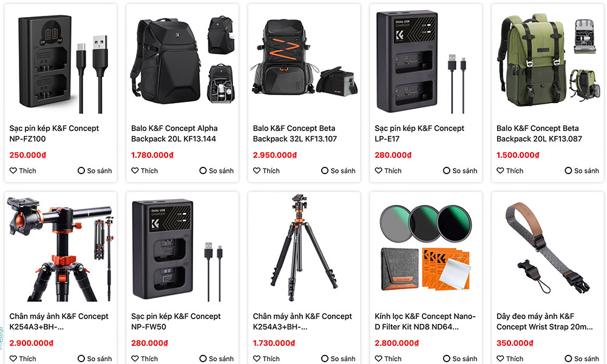Click heart icon for Nano-D Filter Kit
The image size is (607, 364).
378,359
